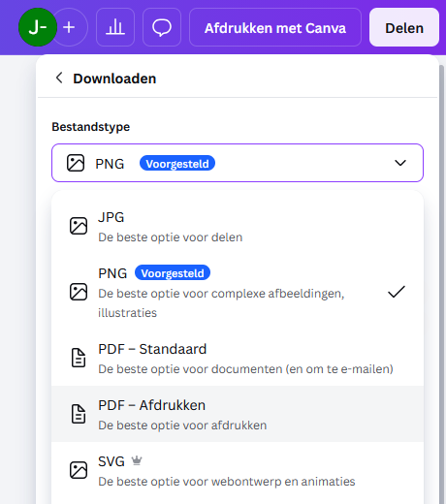446x504 pixels.
Task: Open the comments speech bubble icon
Action: pos(162,27)
